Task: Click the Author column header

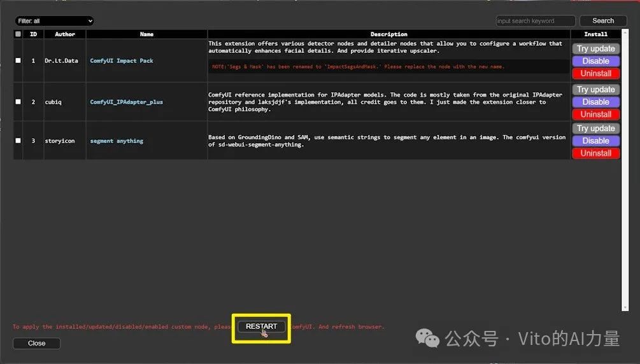Action: click(65, 34)
